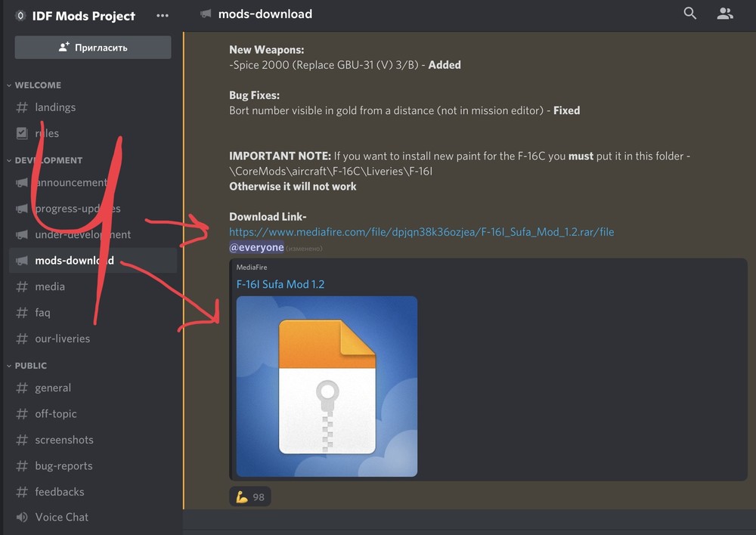Click the flexed bicep reaction emoji
Image resolution: width=756 pixels, height=535 pixels.
click(x=242, y=496)
